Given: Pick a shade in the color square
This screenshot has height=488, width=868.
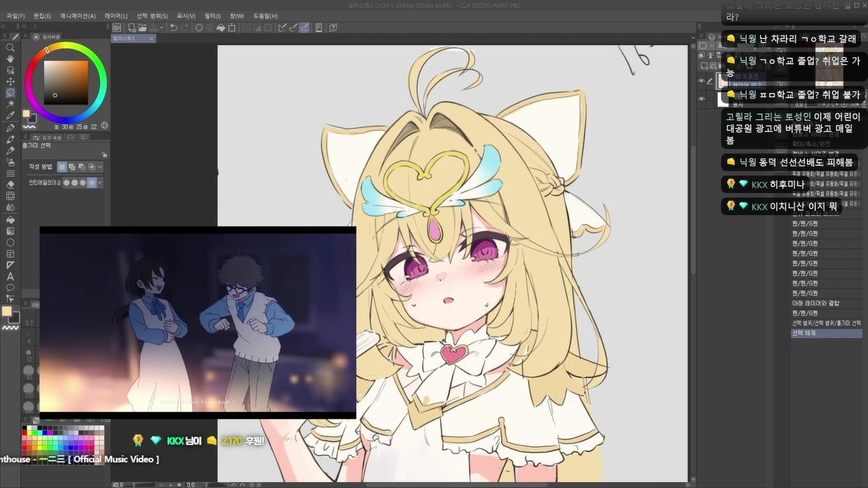Looking at the screenshot, I should (x=66, y=83).
